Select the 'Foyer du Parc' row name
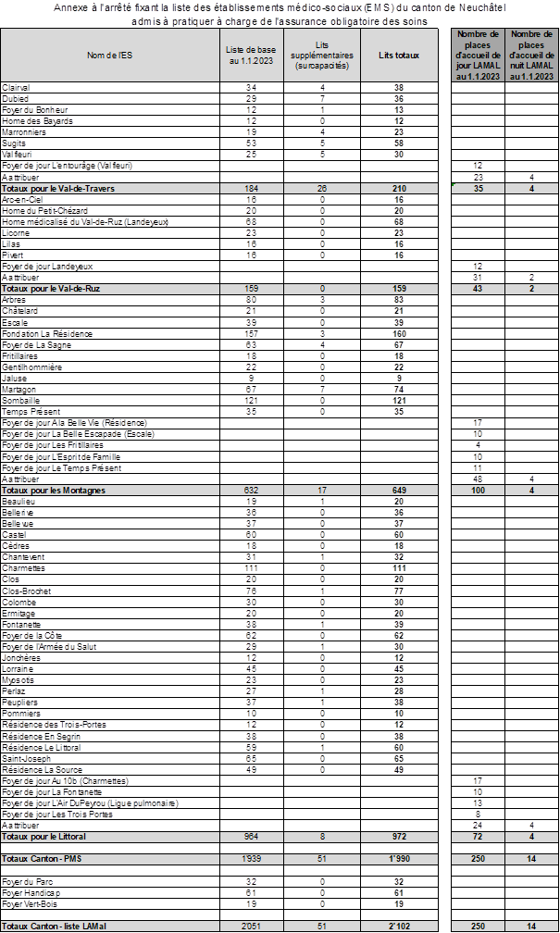This screenshot has height=933, width=560. coord(28,882)
